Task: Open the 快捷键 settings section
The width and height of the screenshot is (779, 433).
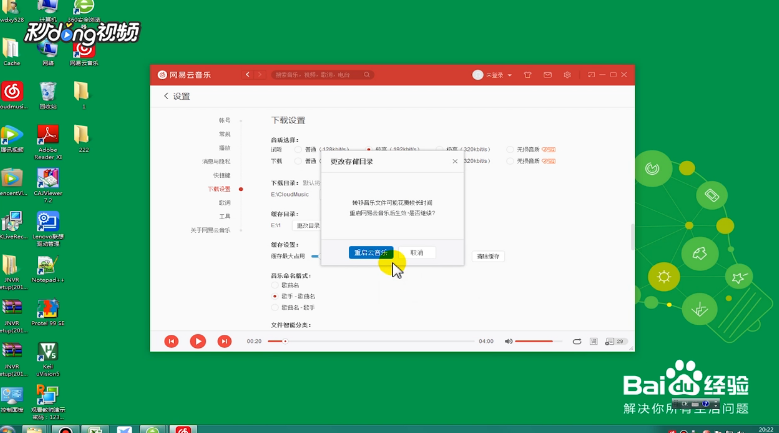Action: pyautogui.click(x=222, y=175)
